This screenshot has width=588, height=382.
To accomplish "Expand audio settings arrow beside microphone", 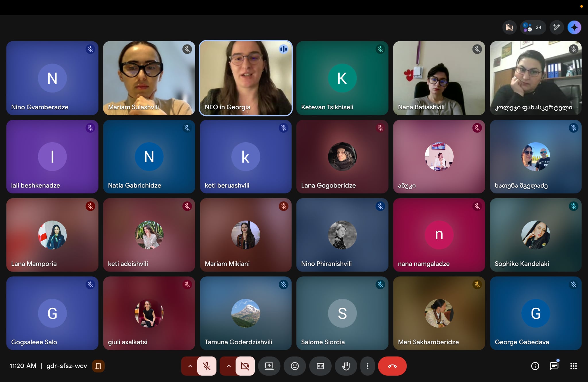I will point(190,366).
